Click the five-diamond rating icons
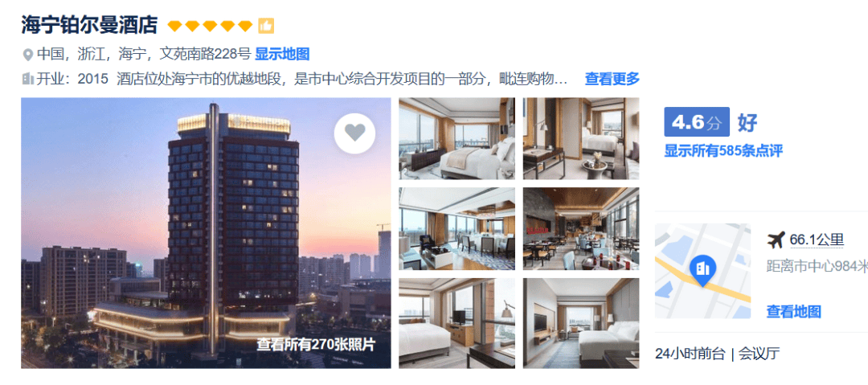This screenshot has width=868, height=385. (211, 26)
